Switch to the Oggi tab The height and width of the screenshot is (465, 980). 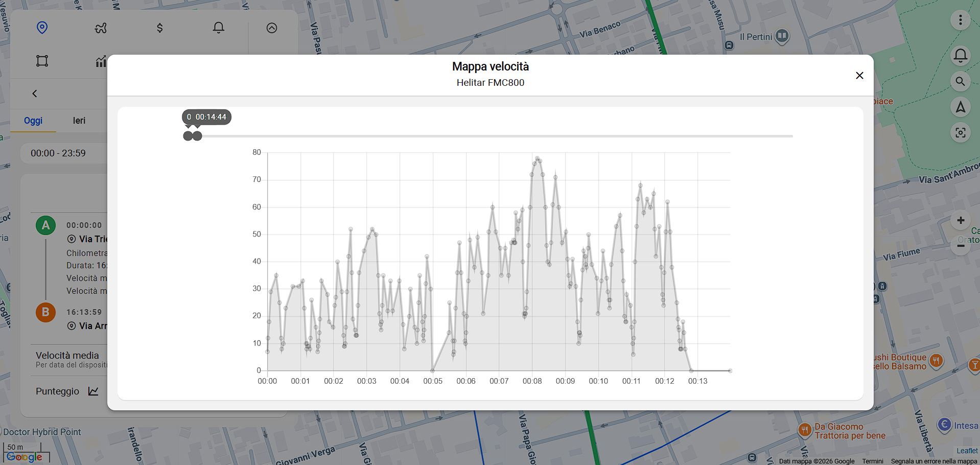tap(33, 121)
